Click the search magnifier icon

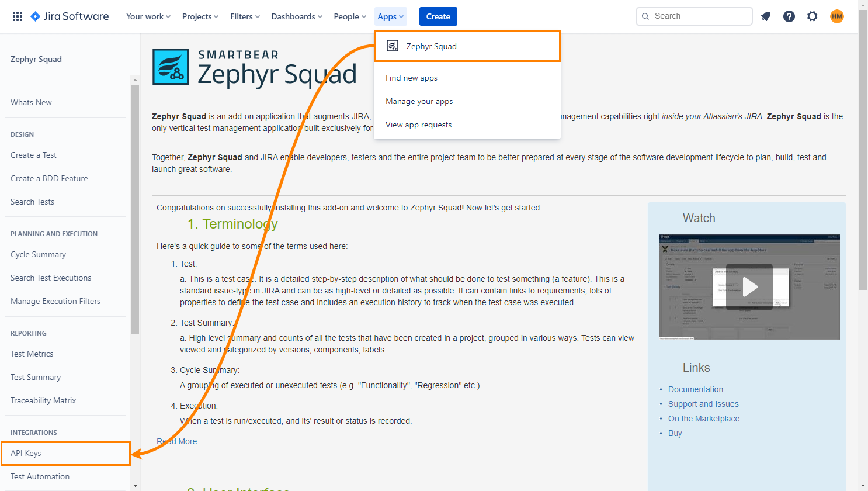click(x=645, y=16)
